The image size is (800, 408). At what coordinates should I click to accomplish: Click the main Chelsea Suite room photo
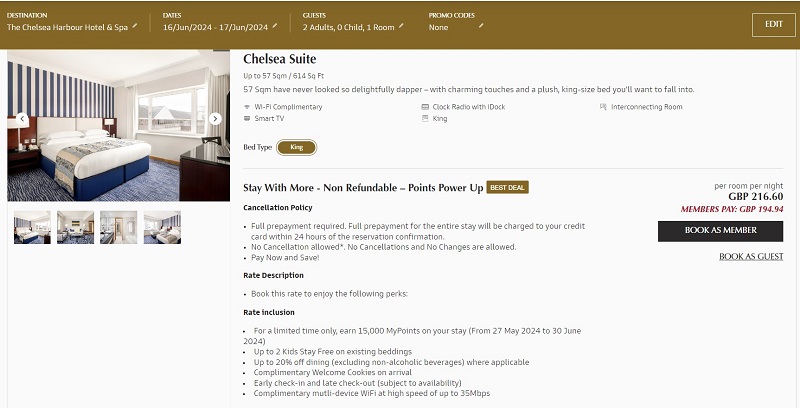(118, 125)
